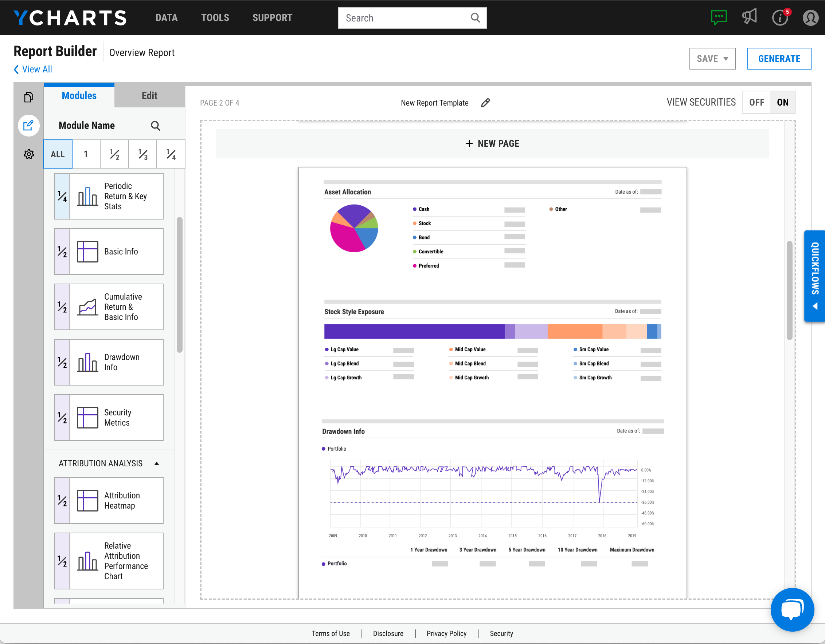Expand the Quickflows side panel
The width and height of the screenshot is (825, 644).
815,276
